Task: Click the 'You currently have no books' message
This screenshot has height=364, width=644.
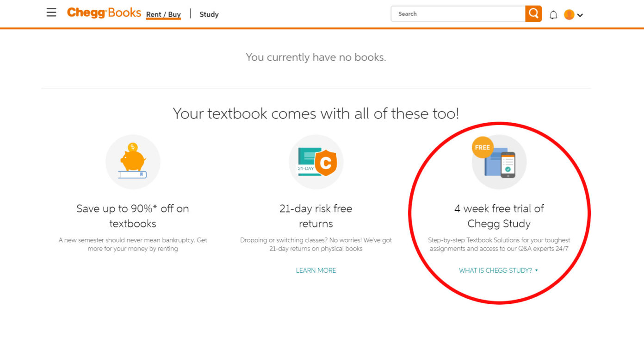Action: coord(316,57)
